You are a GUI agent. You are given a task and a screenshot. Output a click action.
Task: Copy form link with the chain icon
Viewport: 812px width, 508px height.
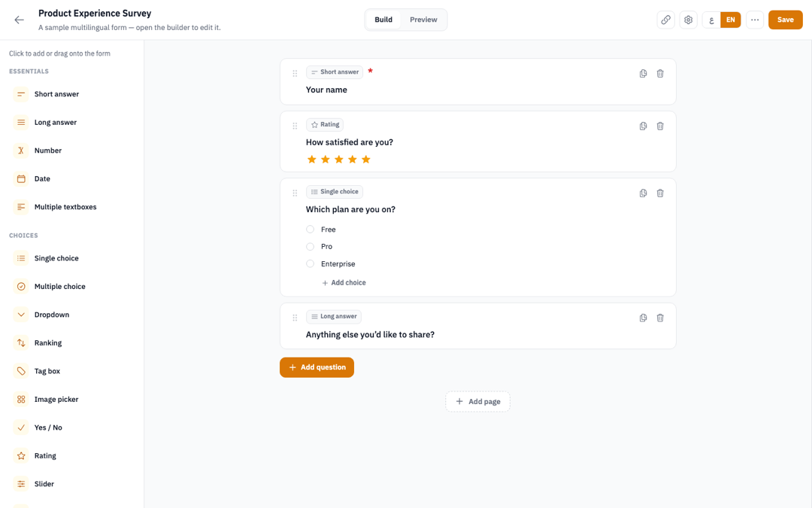665,20
